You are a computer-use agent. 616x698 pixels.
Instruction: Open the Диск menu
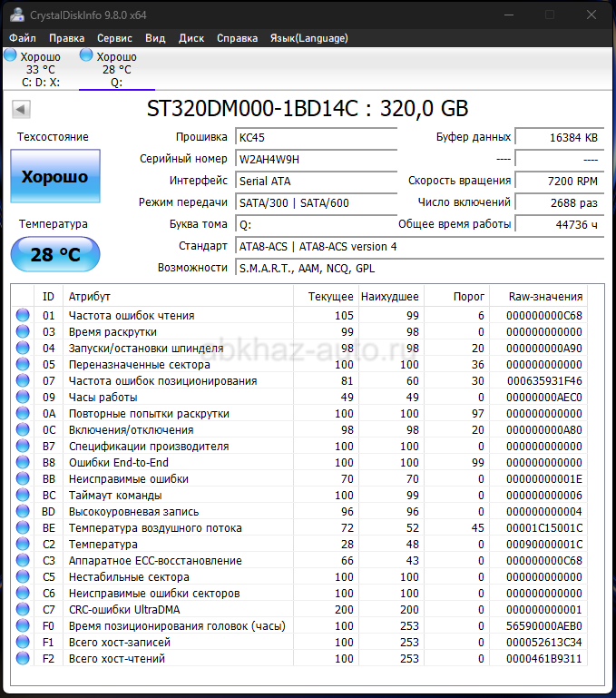coord(191,38)
